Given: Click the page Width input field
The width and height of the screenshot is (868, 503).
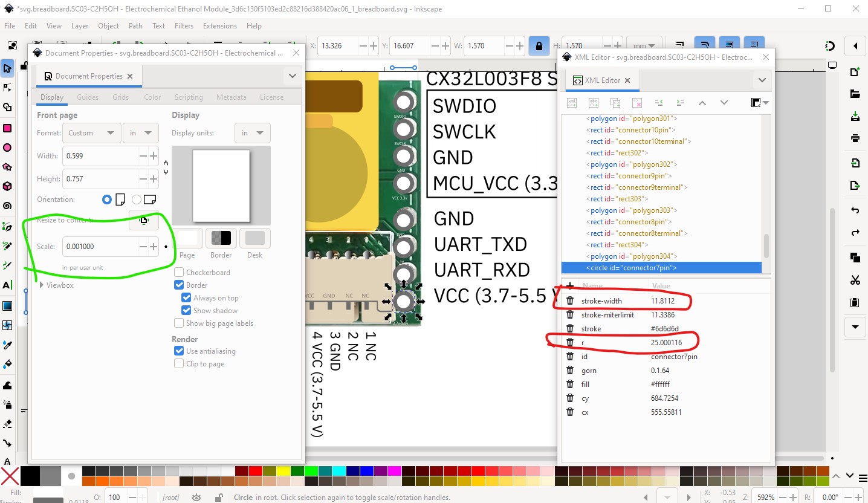Looking at the screenshot, I should (x=100, y=156).
